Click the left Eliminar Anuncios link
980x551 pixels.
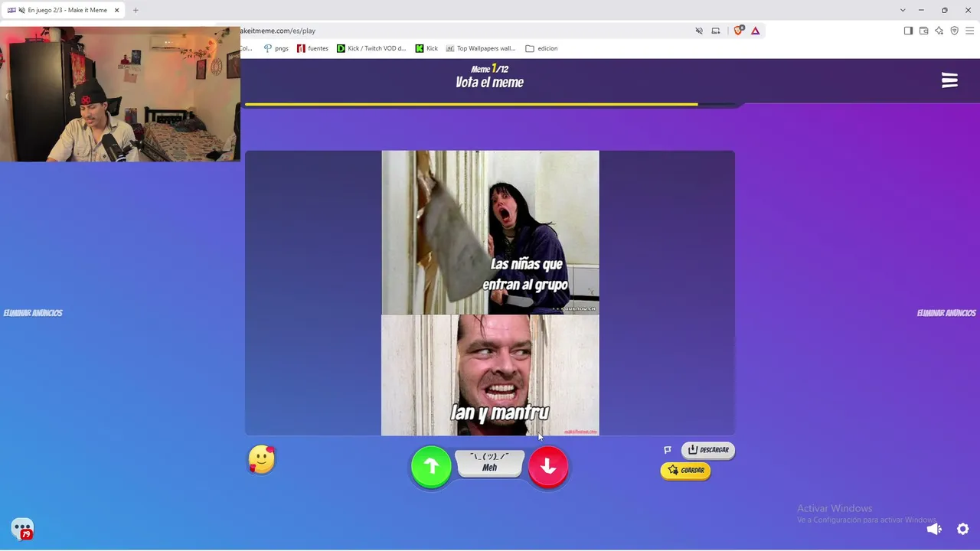tap(33, 313)
